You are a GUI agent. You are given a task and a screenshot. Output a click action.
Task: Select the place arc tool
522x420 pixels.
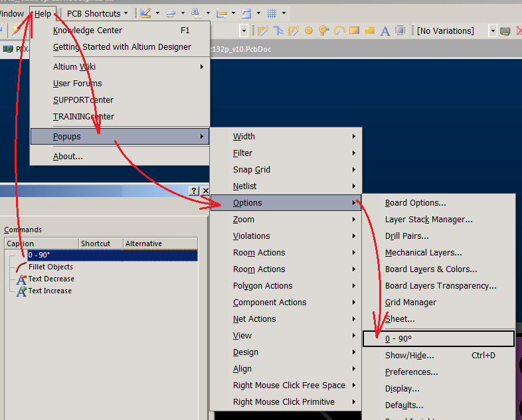(x=339, y=31)
